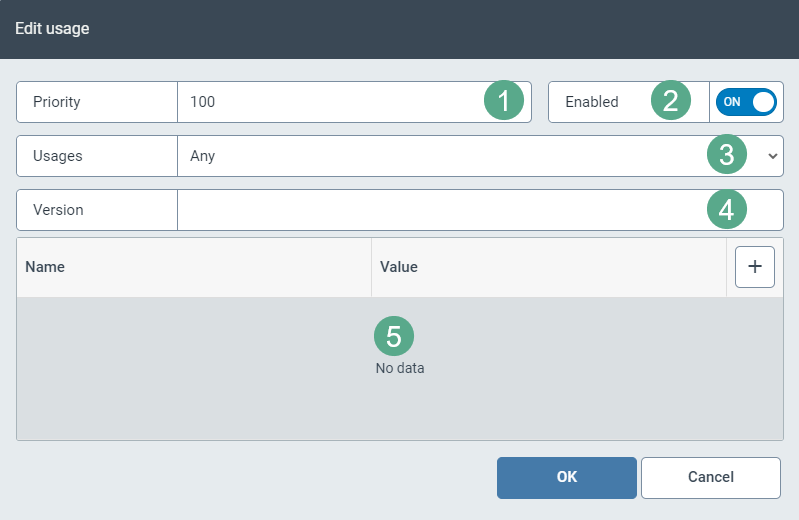Click the Usages field label
The height and width of the screenshot is (520, 799).
[58, 156]
